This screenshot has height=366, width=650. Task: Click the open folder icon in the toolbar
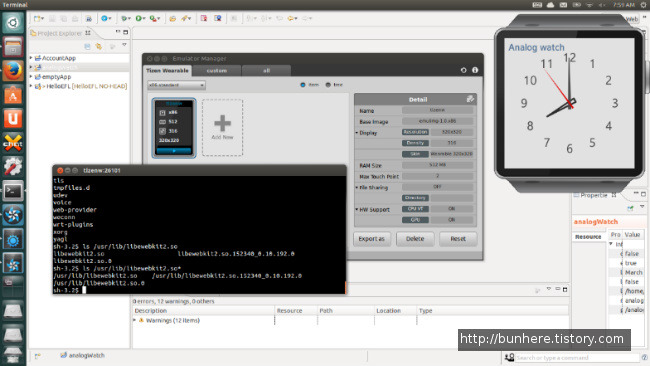tap(172, 19)
